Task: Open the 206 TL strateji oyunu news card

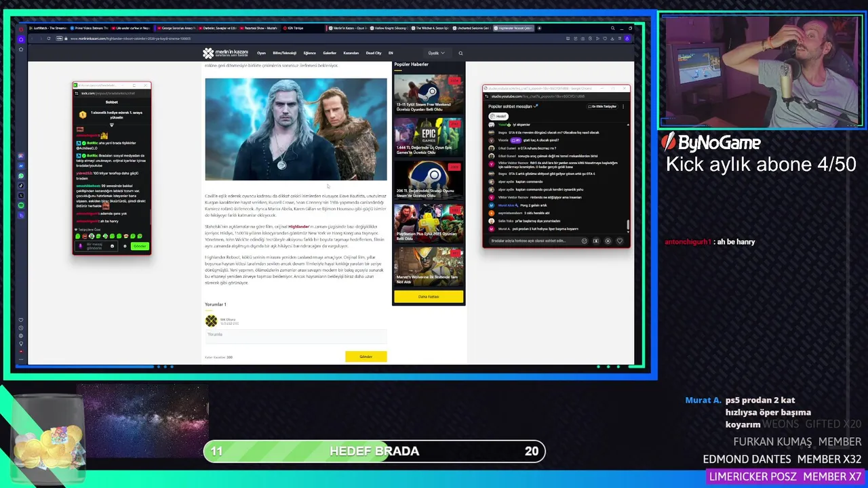Action: pos(429,180)
